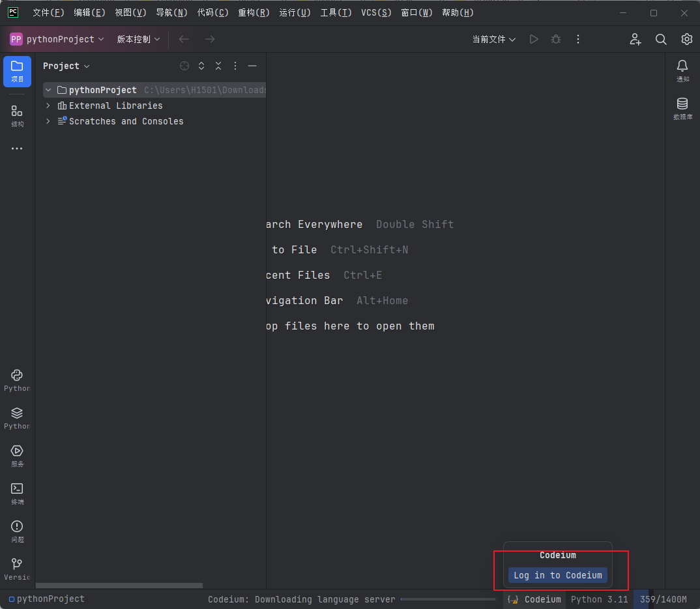This screenshot has width=700, height=609.
Task: Open the 版本控制 dropdown
Action: [x=138, y=39]
